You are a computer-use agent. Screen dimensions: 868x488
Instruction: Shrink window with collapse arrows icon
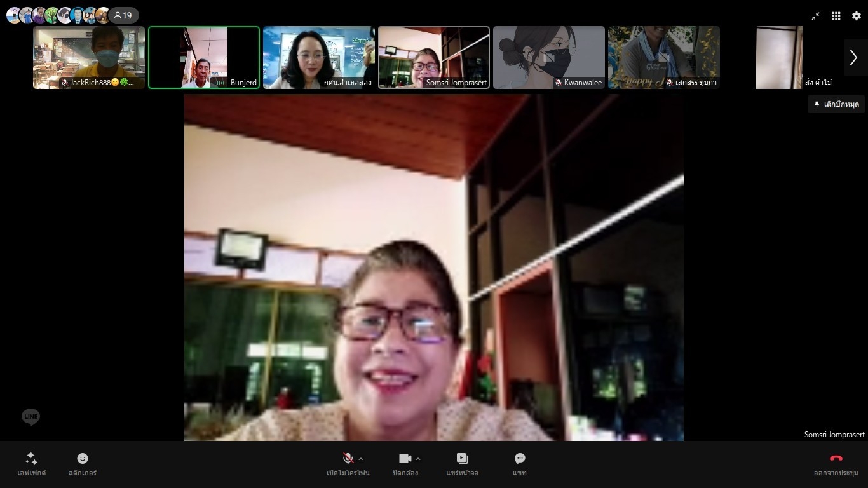click(x=816, y=16)
